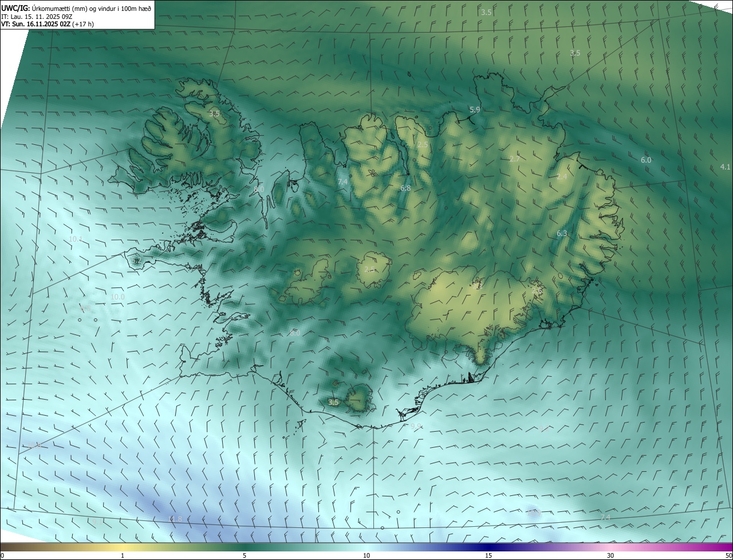
Task: Click the 10.0 value label on the map
Action: point(118,297)
